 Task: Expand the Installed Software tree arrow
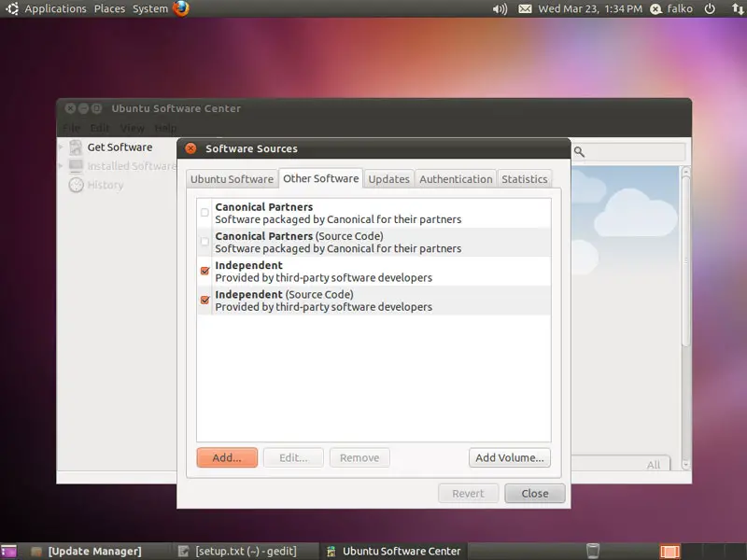coord(61,166)
